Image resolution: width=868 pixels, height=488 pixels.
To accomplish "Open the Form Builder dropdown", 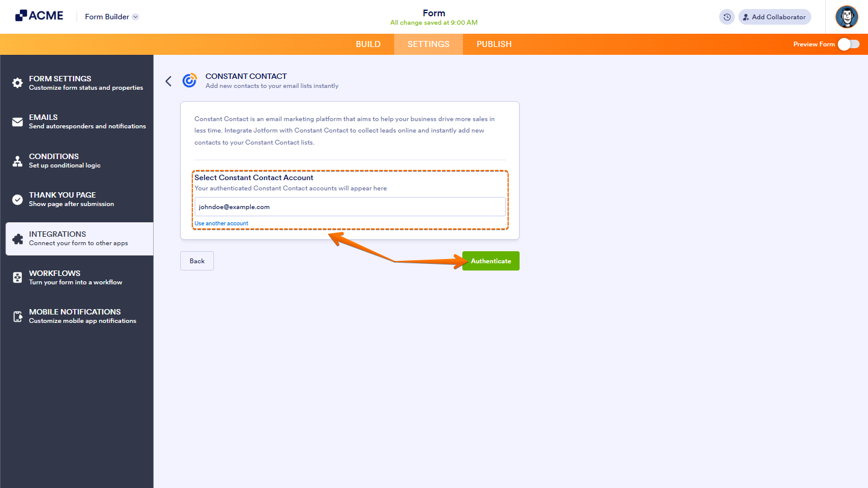I will [112, 17].
